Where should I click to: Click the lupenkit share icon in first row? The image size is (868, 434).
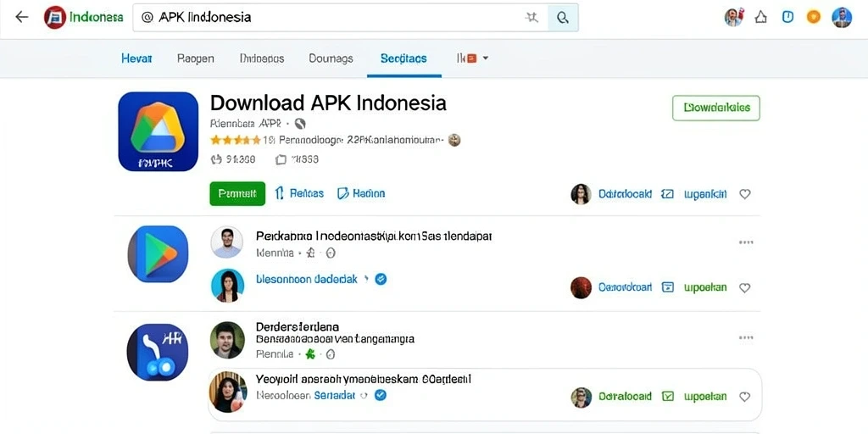pyautogui.click(x=668, y=194)
